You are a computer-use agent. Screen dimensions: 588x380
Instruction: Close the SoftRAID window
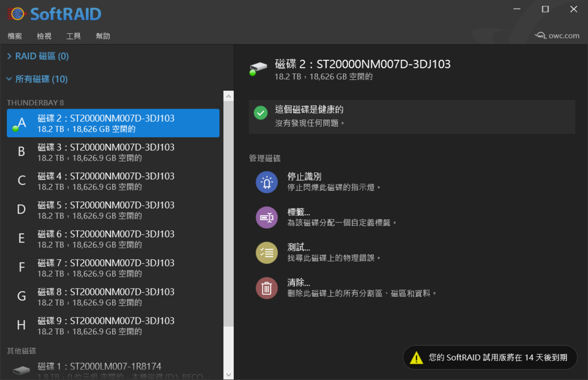(x=574, y=9)
